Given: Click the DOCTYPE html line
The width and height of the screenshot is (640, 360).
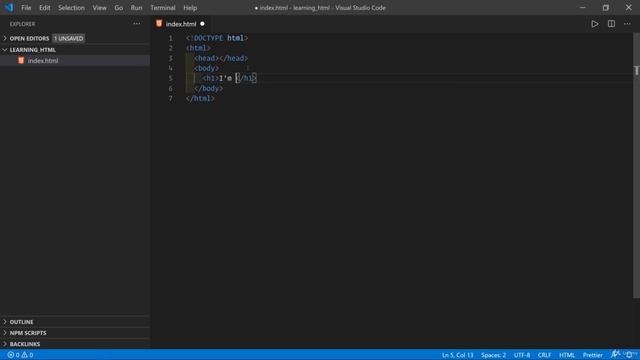Looking at the screenshot, I should click(x=217, y=38).
